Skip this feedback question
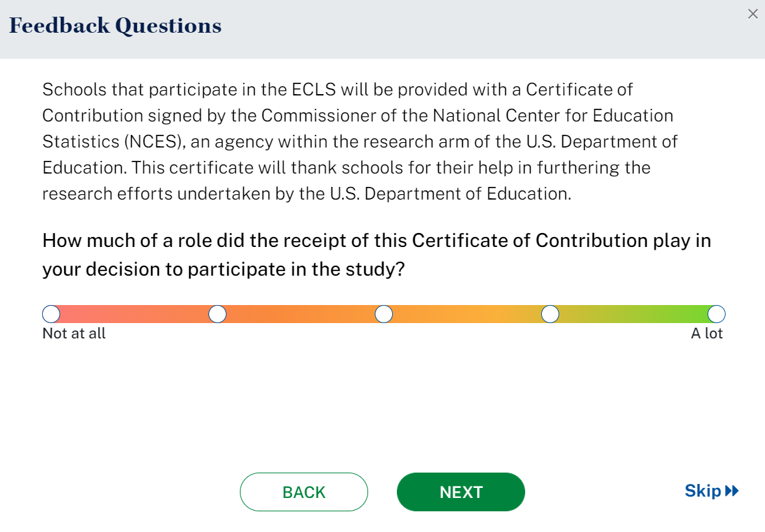 point(704,491)
